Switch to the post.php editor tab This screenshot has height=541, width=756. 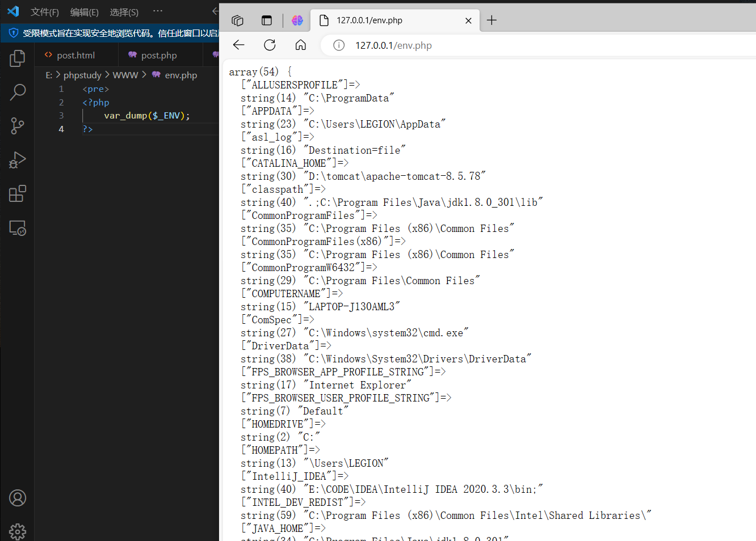159,55
